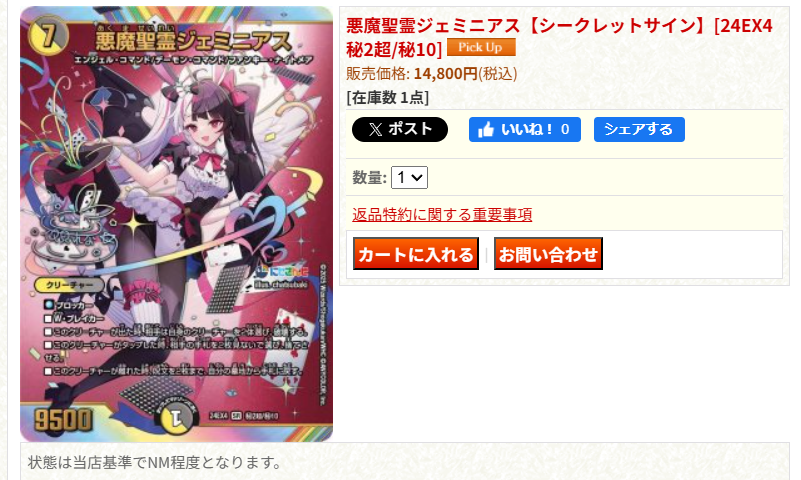The height and width of the screenshot is (480, 801).
Task: Share the product with the シェアする button
Action: pos(639,129)
